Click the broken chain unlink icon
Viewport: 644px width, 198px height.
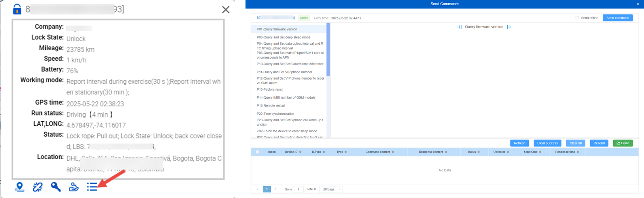[x=38, y=187]
